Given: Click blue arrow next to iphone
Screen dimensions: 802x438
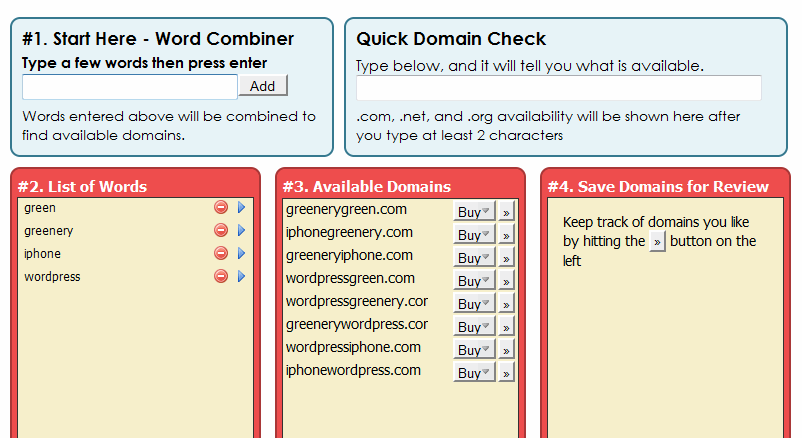Looking at the screenshot, I should click(241, 253).
